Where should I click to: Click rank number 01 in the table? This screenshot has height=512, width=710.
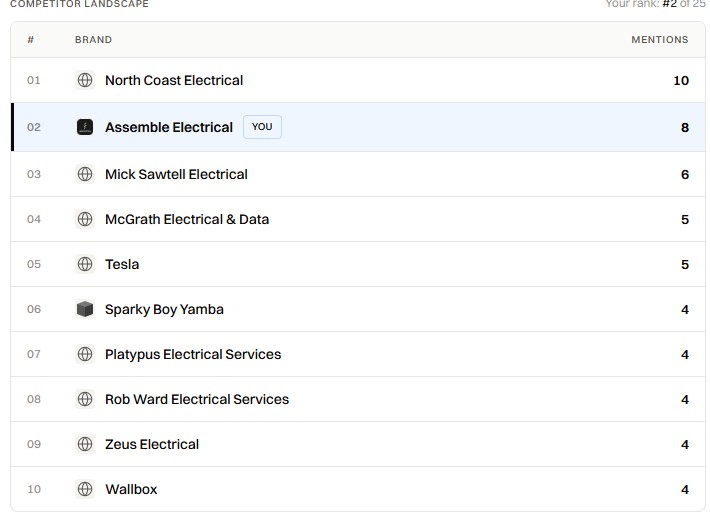pos(34,80)
